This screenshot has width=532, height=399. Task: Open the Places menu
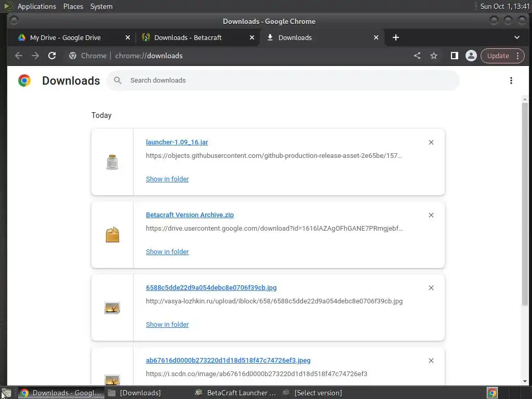tap(73, 6)
